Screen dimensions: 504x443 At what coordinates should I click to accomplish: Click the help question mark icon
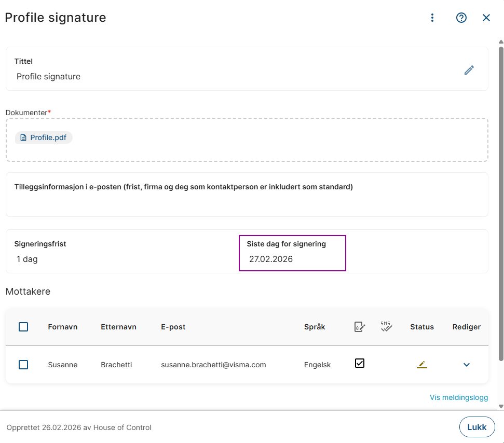461,18
